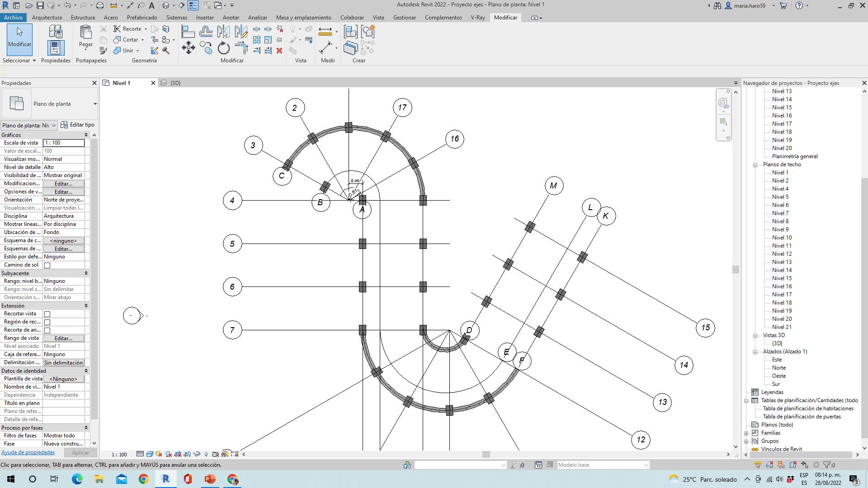Switch to the {3D} view tab
Screen dimensions: 868x488
(x=175, y=83)
